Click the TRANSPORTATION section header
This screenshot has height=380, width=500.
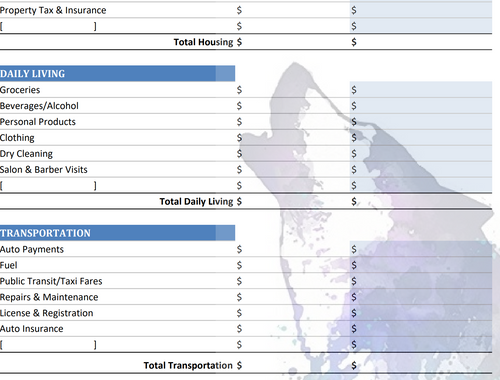117,233
